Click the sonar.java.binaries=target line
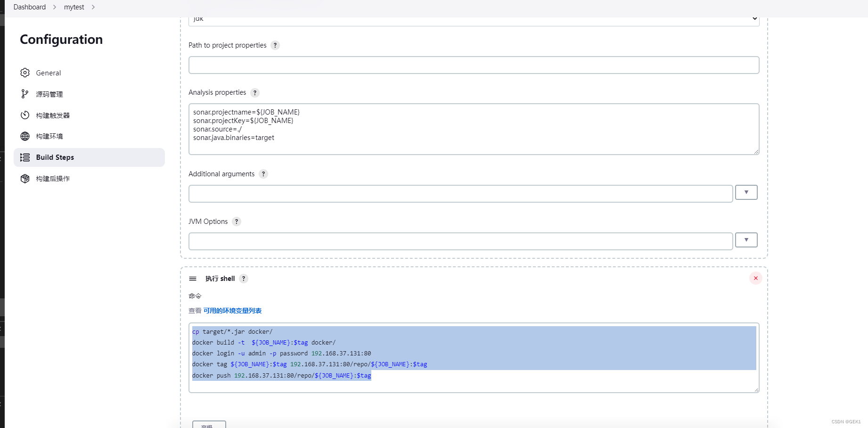868x428 pixels. coord(234,138)
